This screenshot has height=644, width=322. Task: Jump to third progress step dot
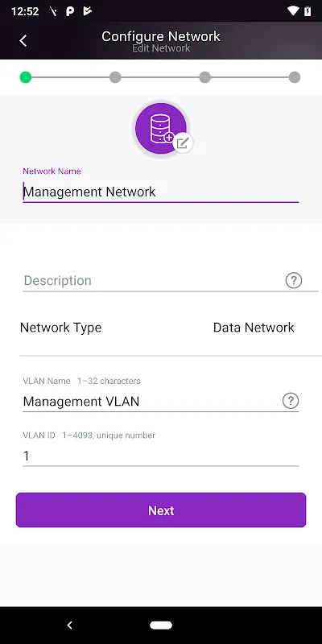click(205, 77)
